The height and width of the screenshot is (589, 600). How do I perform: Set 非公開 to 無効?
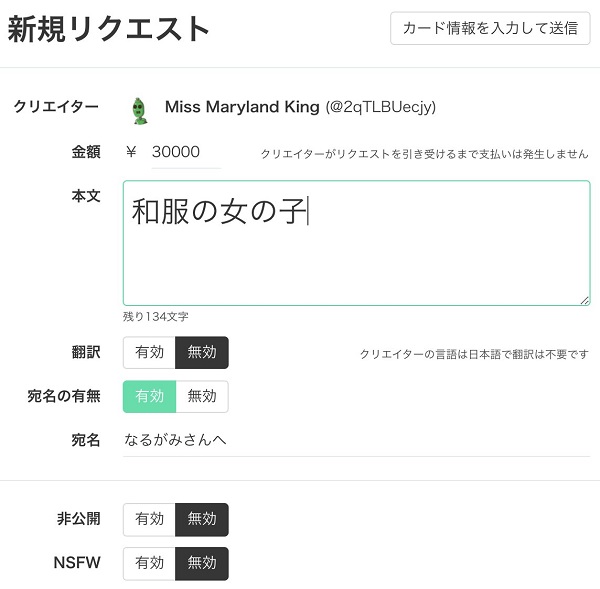202,519
